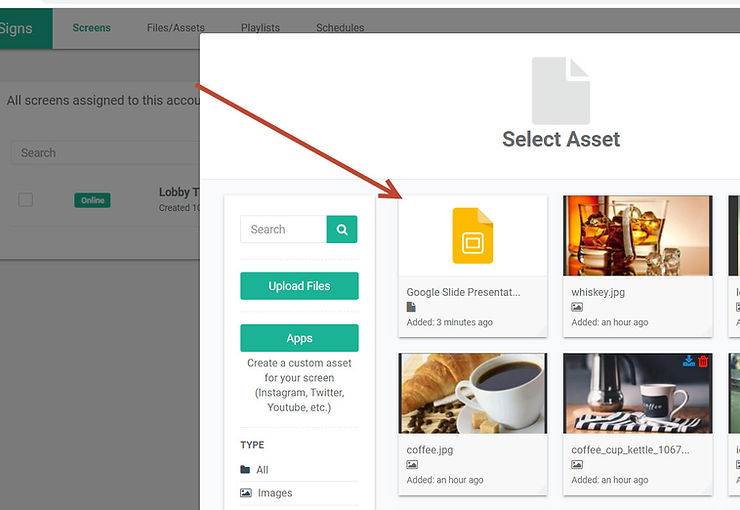Click the red trash icon on coffee_cup_kettle thumbnail
This screenshot has width=740, height=510.
click(x=703, y=362)
